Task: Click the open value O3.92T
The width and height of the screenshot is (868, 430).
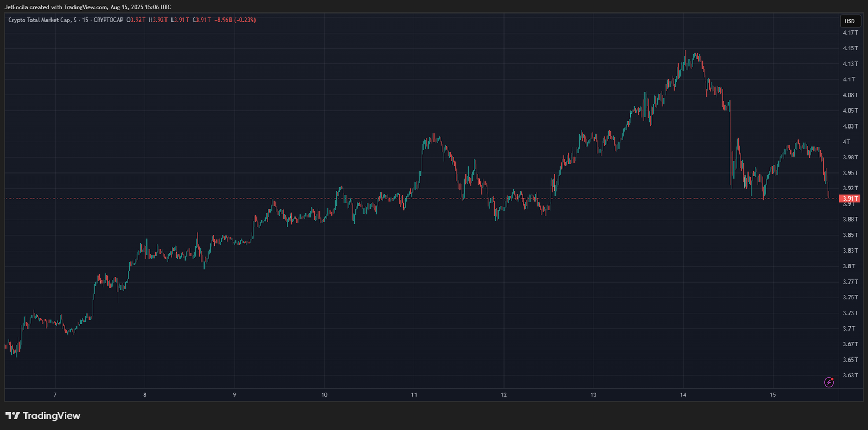Action: tap(136, 20)
